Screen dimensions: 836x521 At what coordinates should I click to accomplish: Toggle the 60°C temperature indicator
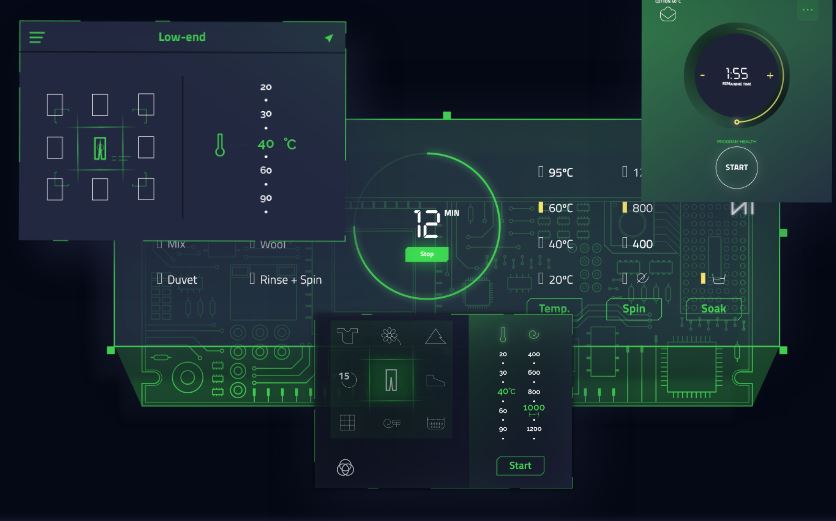[x=555, y=208]
